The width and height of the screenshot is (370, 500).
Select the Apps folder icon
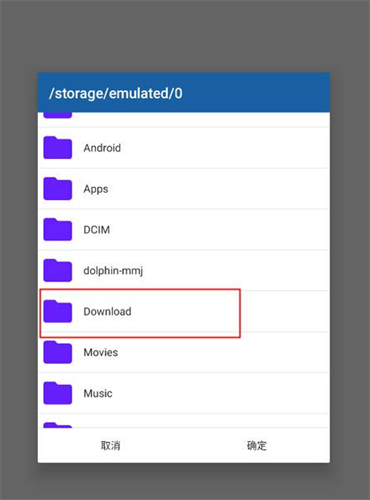coord(58,189)
